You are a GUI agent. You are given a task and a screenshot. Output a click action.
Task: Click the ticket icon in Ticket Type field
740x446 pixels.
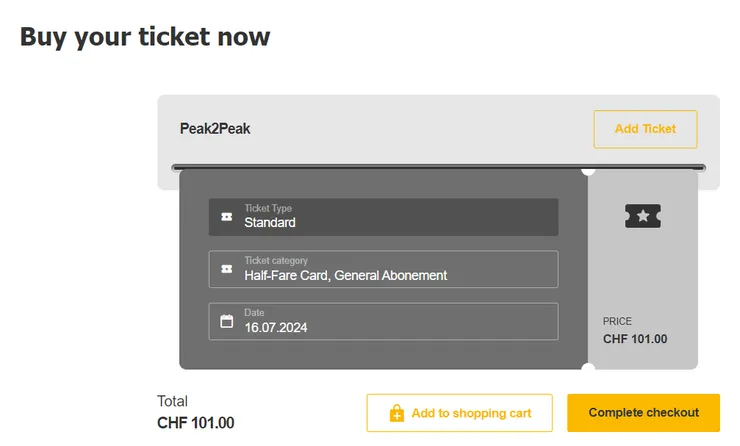(x=227, y=217)
